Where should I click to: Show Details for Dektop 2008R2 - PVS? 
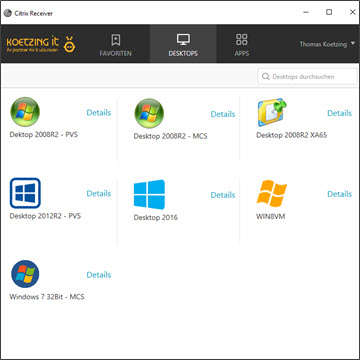99,113
